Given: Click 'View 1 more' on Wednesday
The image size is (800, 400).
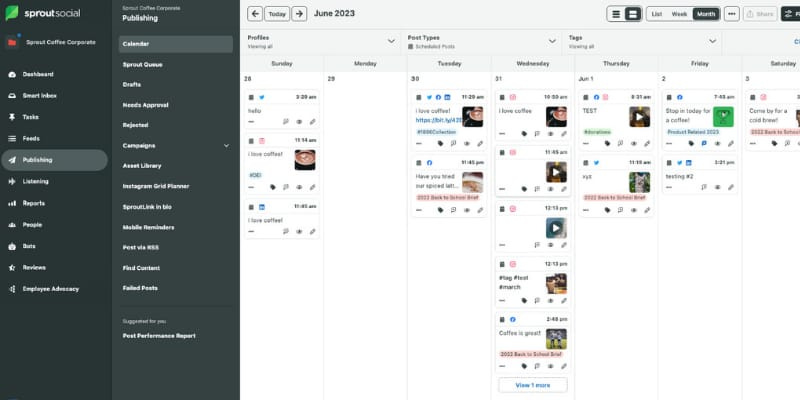Looking at the screenshot, I should (x=533, y=385).
